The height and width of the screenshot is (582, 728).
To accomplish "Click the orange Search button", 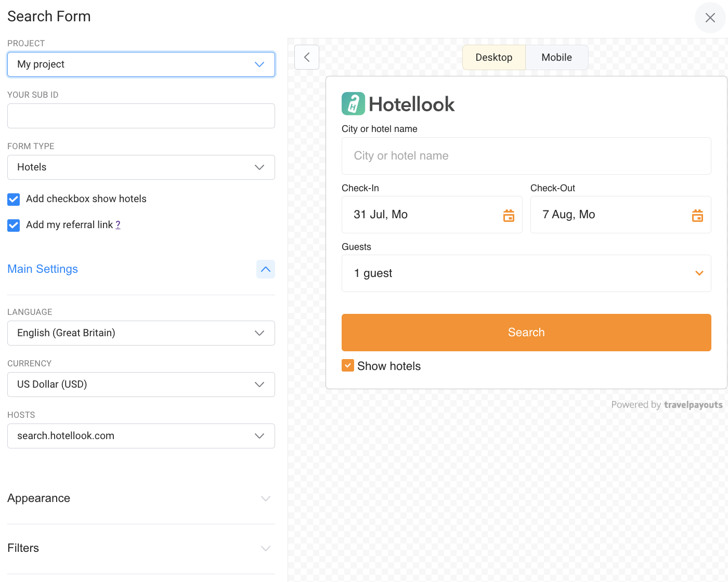I will click(526, 333).
